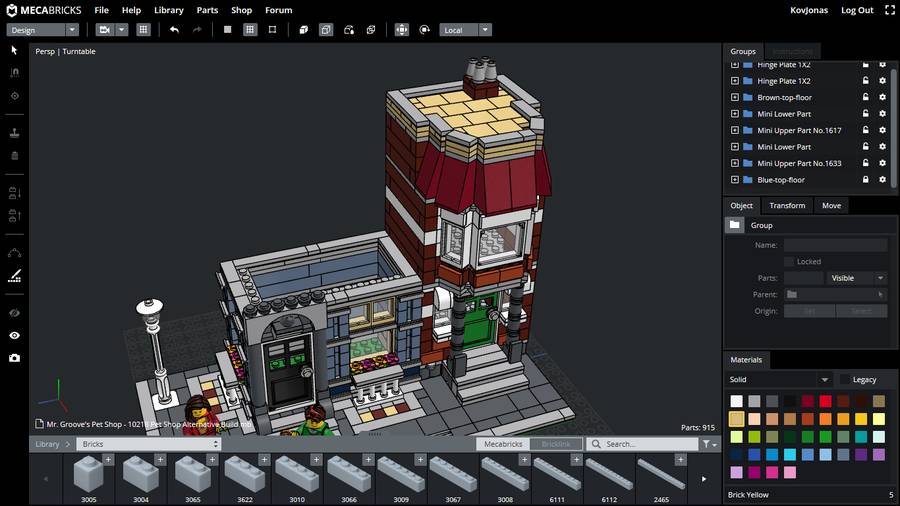900x506 pixels.
Task: Select the Mecabricks library button
Action: tap(503, 444)
